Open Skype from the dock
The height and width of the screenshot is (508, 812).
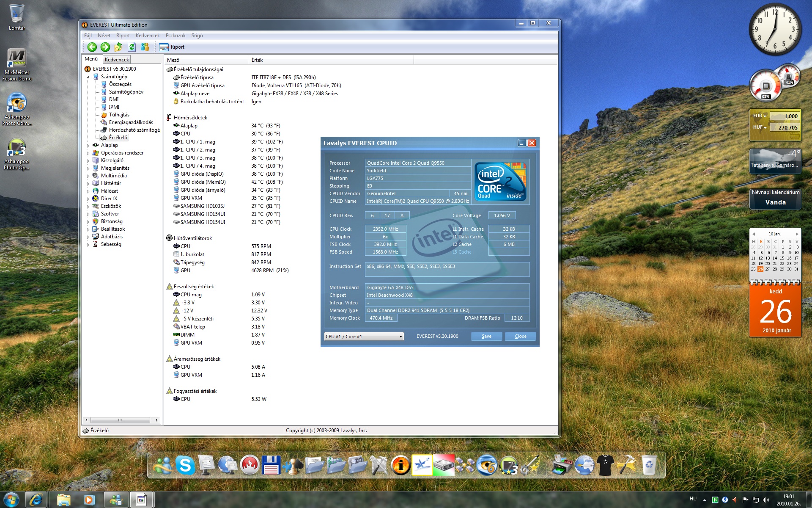[x=185, y=465]
